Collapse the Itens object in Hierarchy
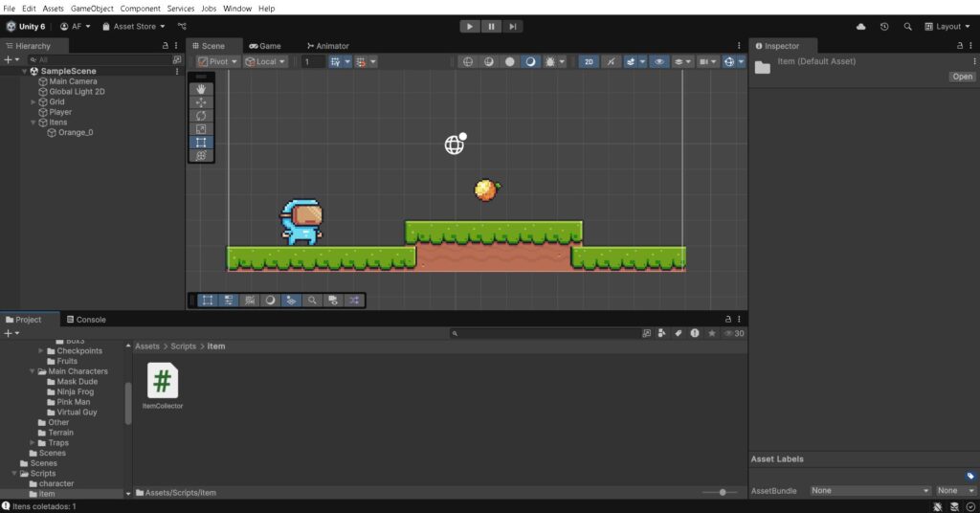 pyautogui.click(x=33, y=123)
